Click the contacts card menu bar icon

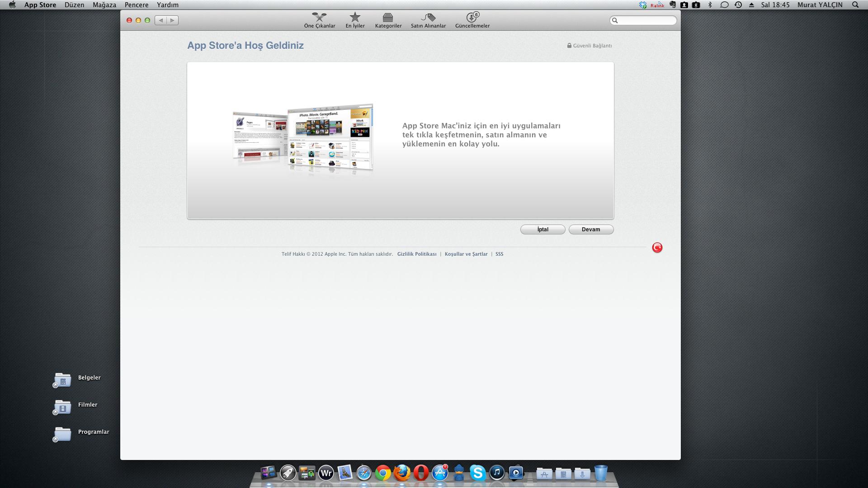pyautogui.click(x=684, y=5)
